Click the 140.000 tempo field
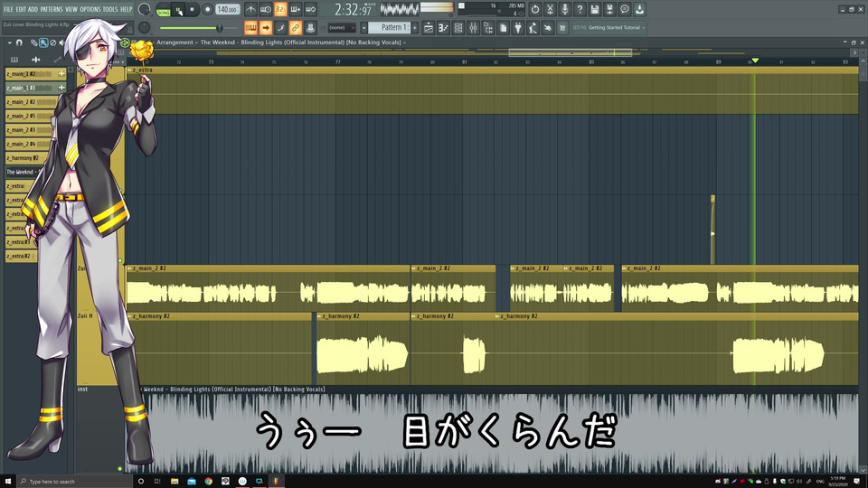This screenshot has width=868, height=488. 228,9
